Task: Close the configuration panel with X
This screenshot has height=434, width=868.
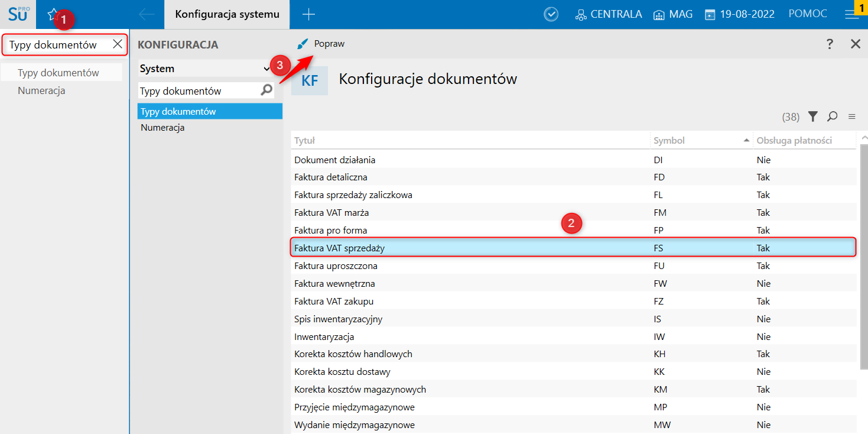Action: [x=855, y=44]
